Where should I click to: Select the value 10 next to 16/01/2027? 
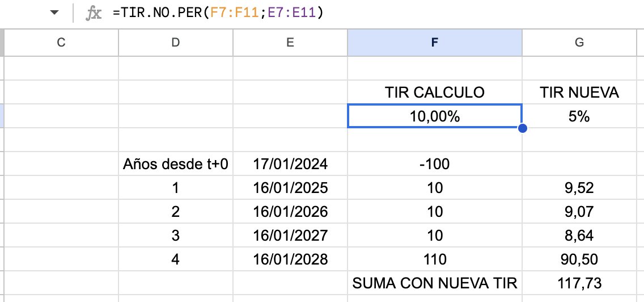(x=435, y=236)
